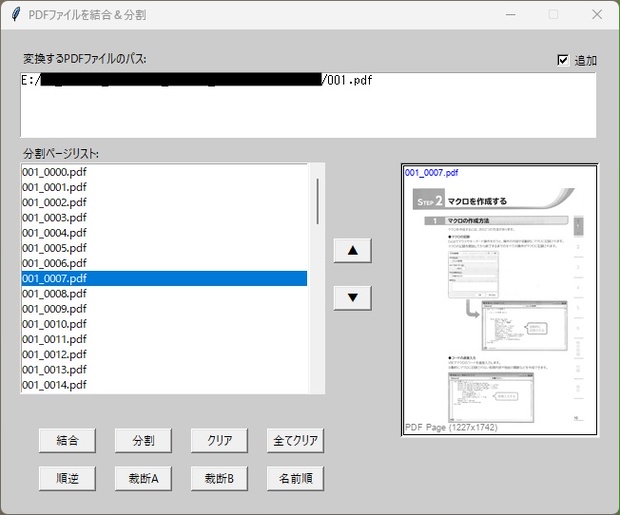Select 001_0013.pdf in the list

click(x=164, y=370)
